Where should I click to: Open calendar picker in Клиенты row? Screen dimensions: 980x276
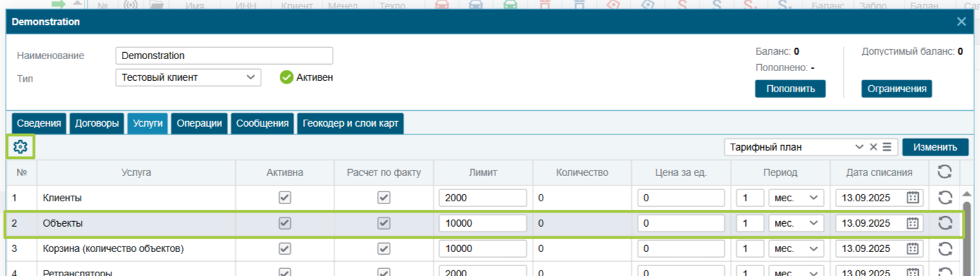pyautogui.click(x=912, y=198)
